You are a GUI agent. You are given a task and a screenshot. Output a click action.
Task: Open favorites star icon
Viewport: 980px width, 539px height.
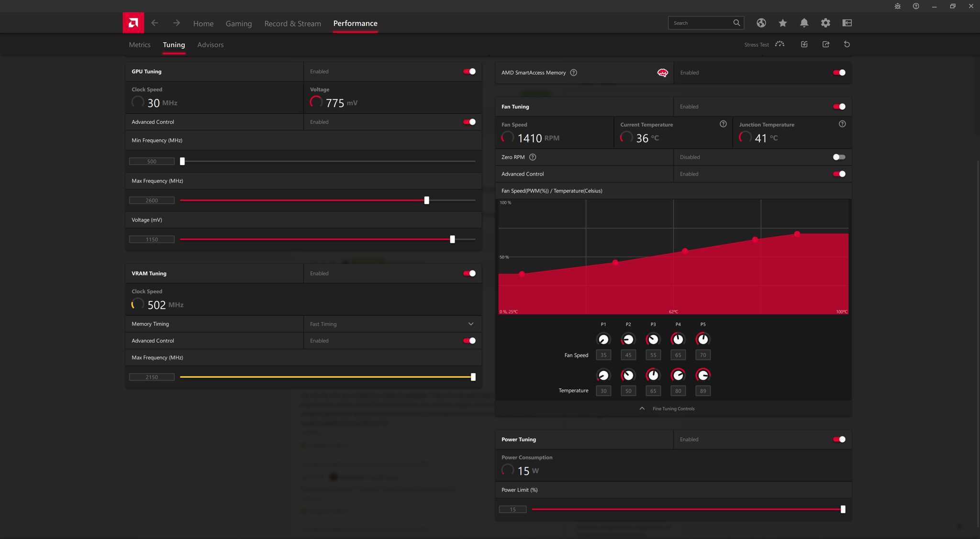coord(782,23)
